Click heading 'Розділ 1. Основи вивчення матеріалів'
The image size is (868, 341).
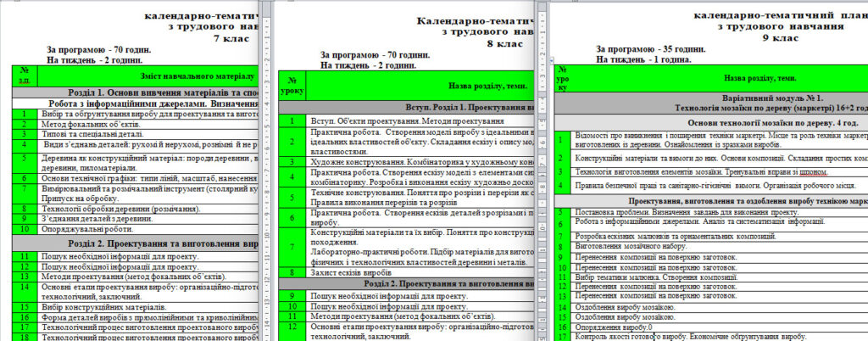(x=136, y=92)
